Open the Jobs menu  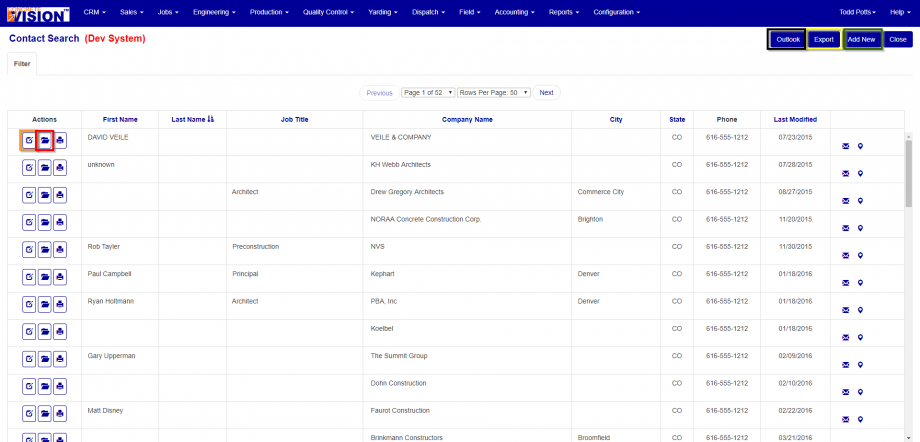click(x=168, y=12)
